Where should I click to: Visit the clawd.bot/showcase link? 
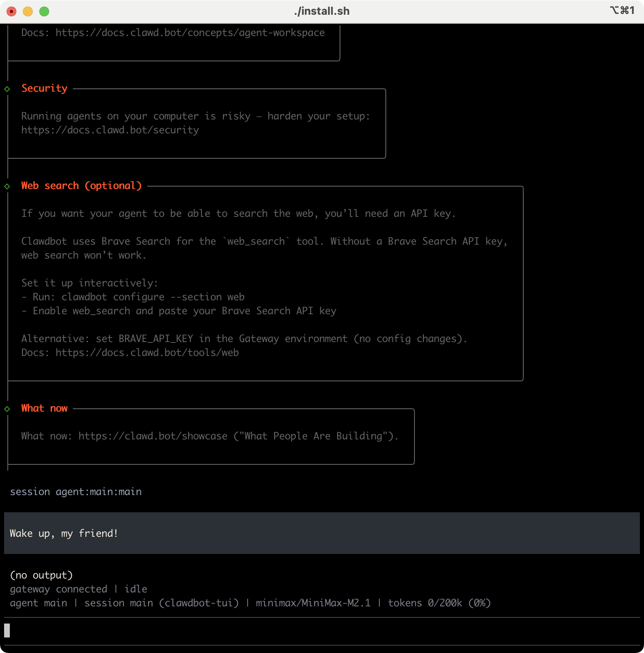tap(153, 436)
